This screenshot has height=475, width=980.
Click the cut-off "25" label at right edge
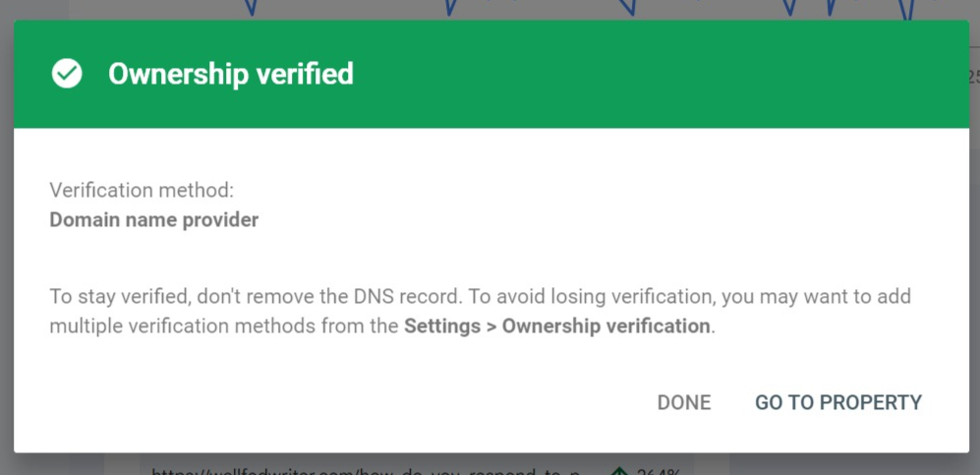click(x=973, y=77)
